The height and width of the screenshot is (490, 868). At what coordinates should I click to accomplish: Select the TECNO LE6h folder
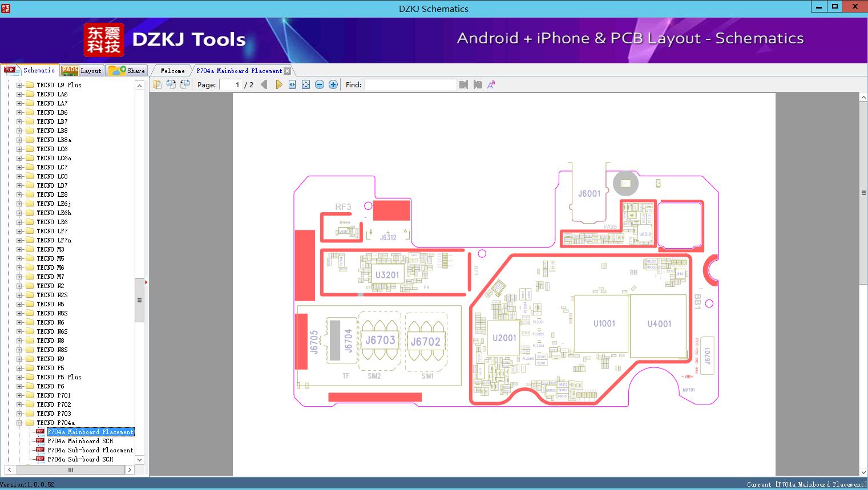(54, 213)
